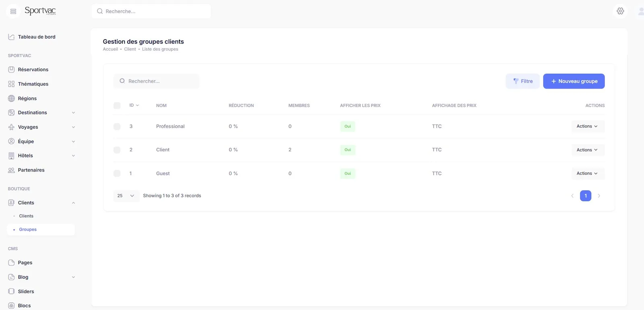644x310 pixels.
Task: Expand the Hôtels submenu chevron
Action: click(x=73, y=156)
